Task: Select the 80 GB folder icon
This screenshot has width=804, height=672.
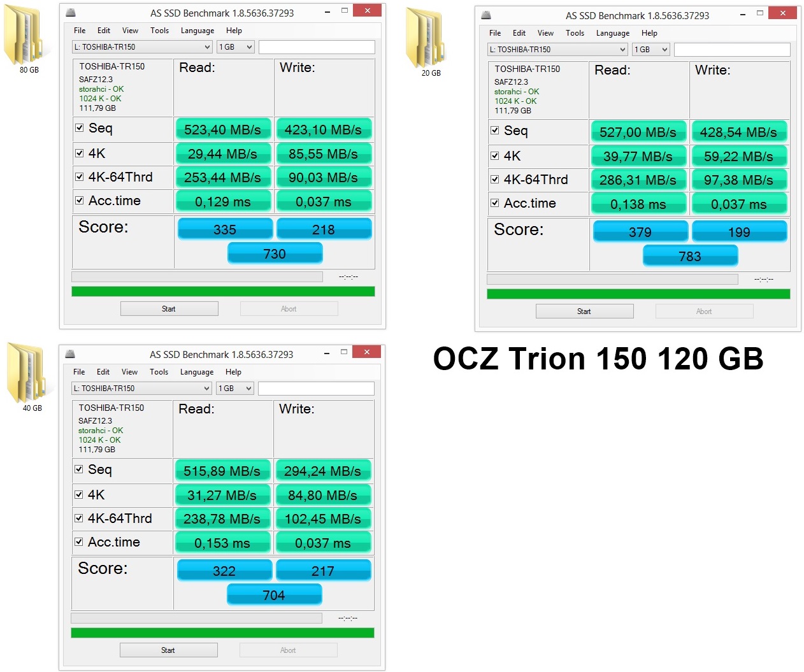Action: (25, 35)
